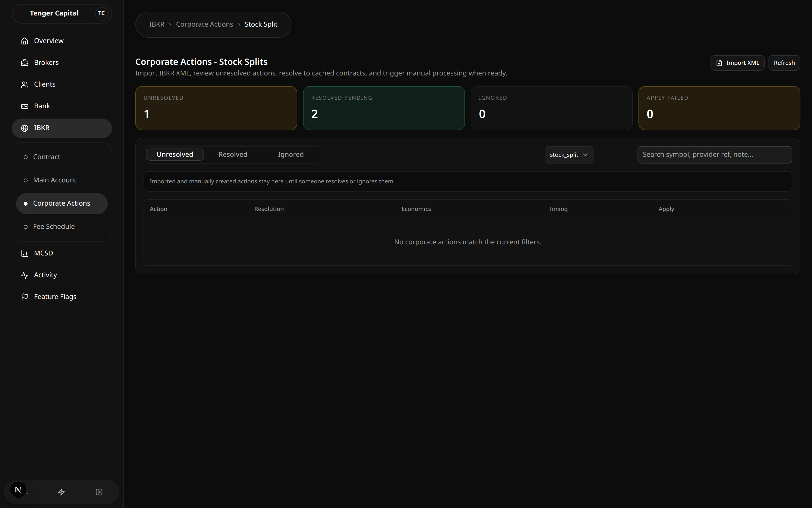Click the Timing column header
Viewport: 812px width, 508px height.
(558, 209)
